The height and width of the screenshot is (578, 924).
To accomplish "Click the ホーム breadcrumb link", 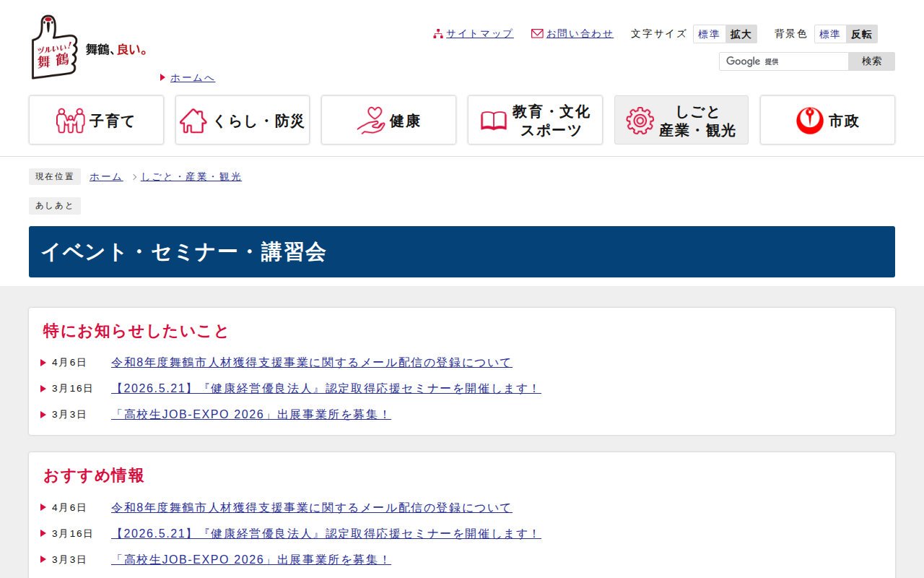I will pos(106,176).
